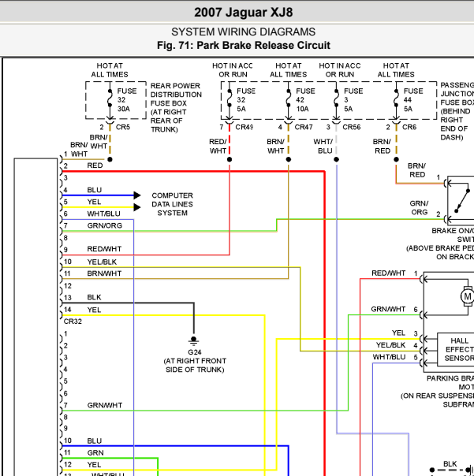The image size is (474, 476).
Task: Select the "FUSE 32 5A" label
Action: point(246,100)
